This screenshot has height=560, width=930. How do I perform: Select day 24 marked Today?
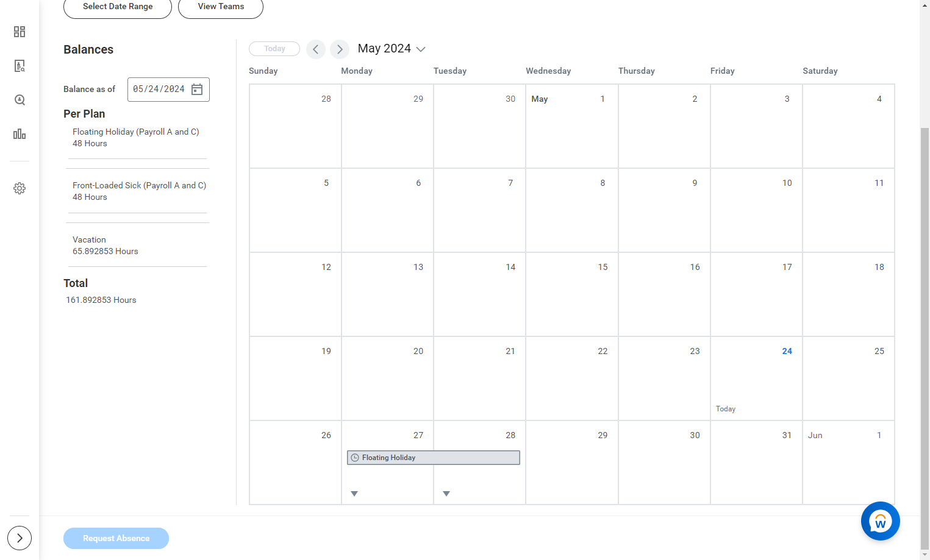pos(756,378)
